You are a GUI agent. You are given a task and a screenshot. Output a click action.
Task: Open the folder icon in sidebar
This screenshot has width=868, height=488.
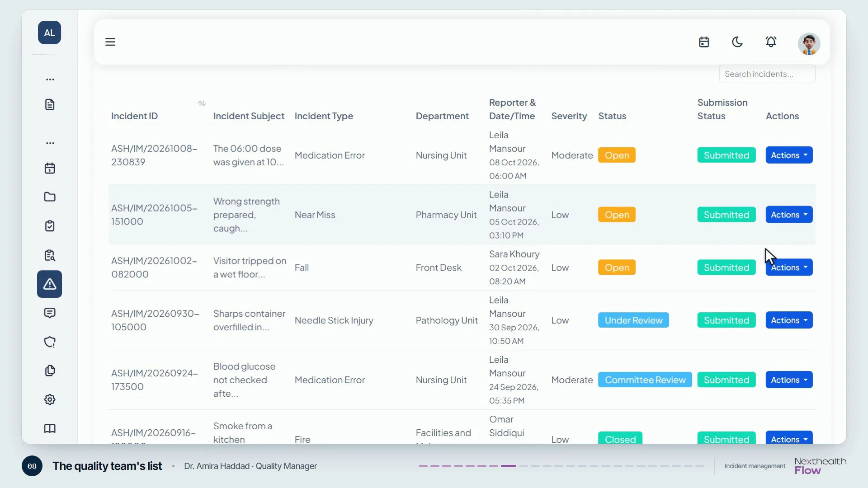(x=50, y=197)
